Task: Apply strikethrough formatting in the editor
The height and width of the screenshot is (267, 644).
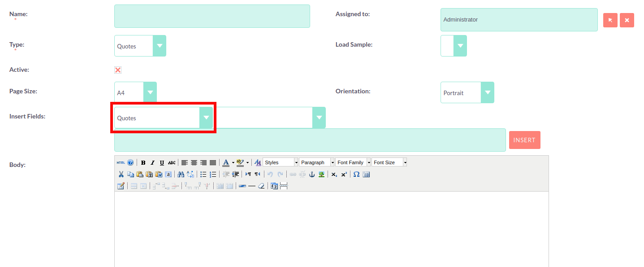Action: pyautogui.click(x=172, y=162)
